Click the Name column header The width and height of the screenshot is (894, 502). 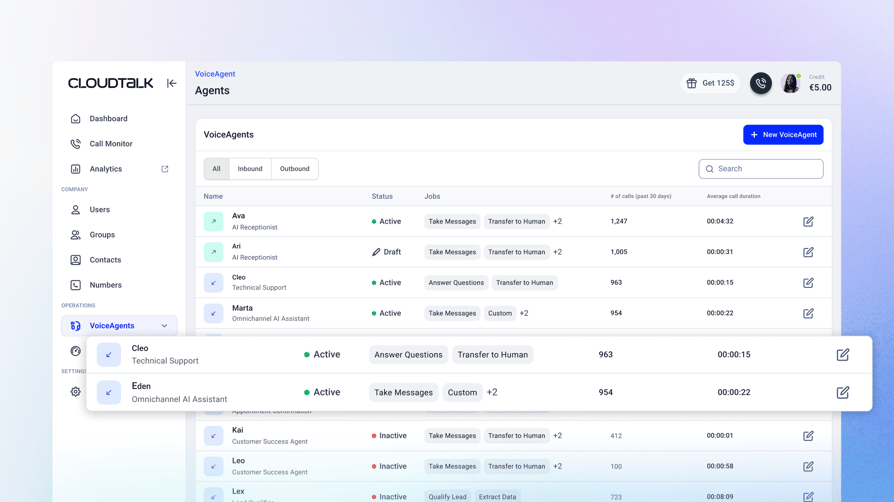tap(213, 196)
